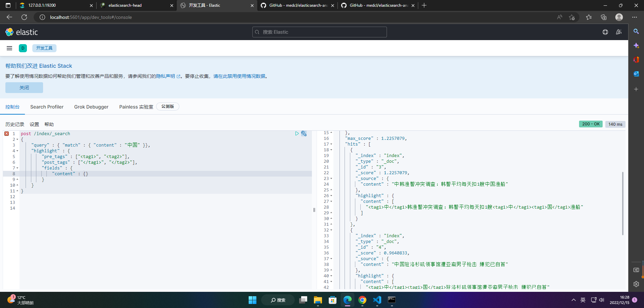Collapse the hit object at response line 32

tap(331, 230)
